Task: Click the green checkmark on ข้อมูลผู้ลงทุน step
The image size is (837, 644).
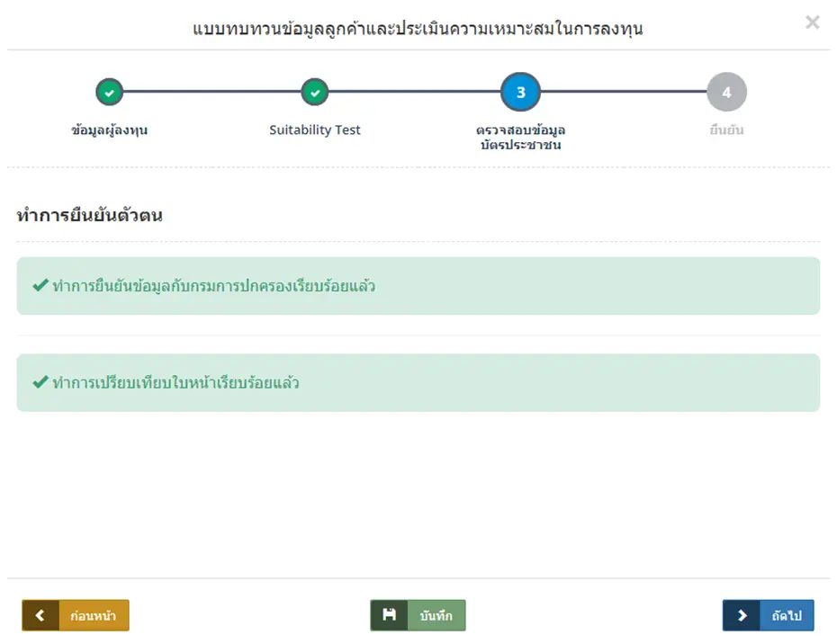Action: coord(109,92)
